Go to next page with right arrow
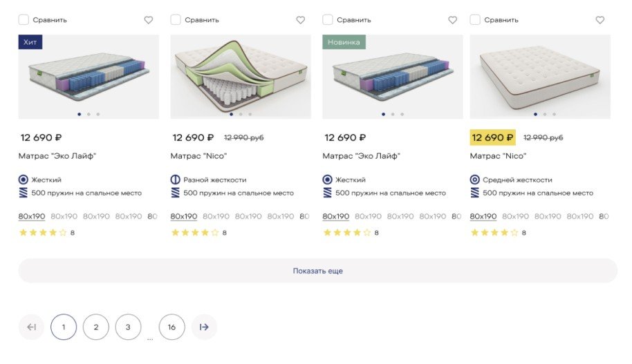The width and height of the screenshot is (632, 364). [204, 327]
